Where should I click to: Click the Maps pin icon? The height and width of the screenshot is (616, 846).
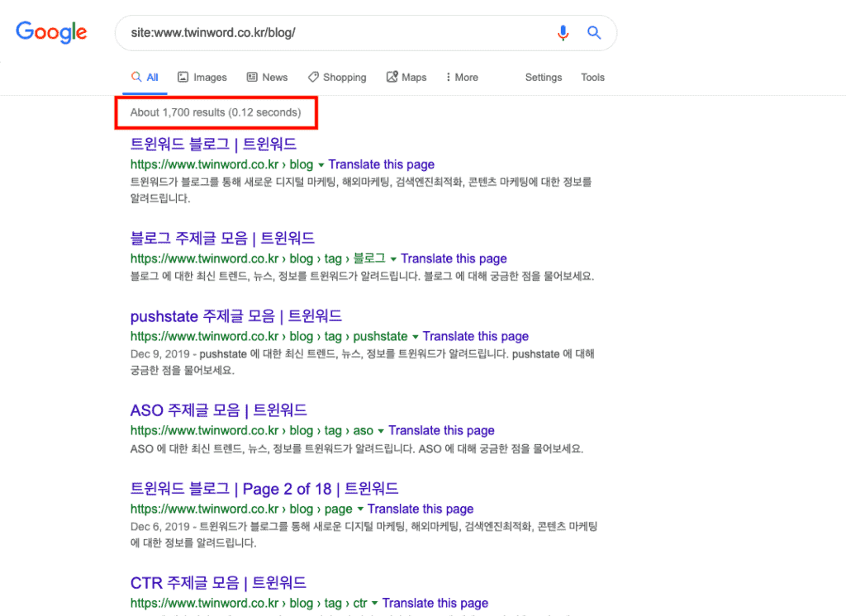(x=392, y=77)
